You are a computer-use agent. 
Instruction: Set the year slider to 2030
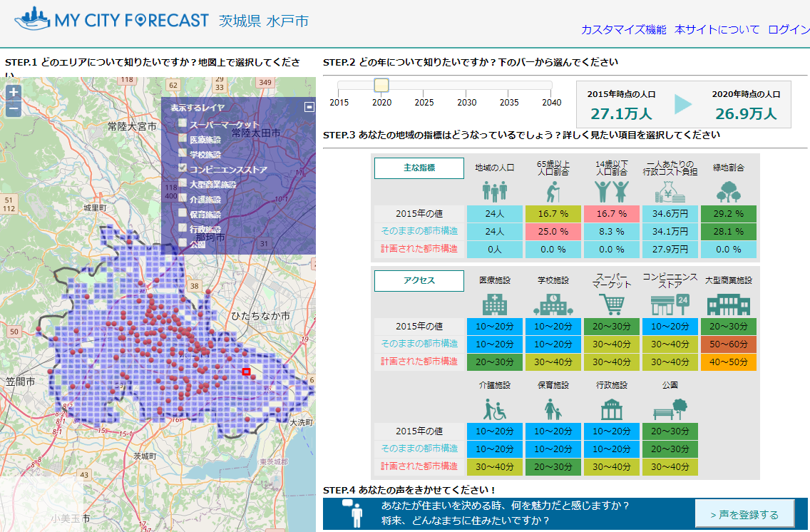467,86
